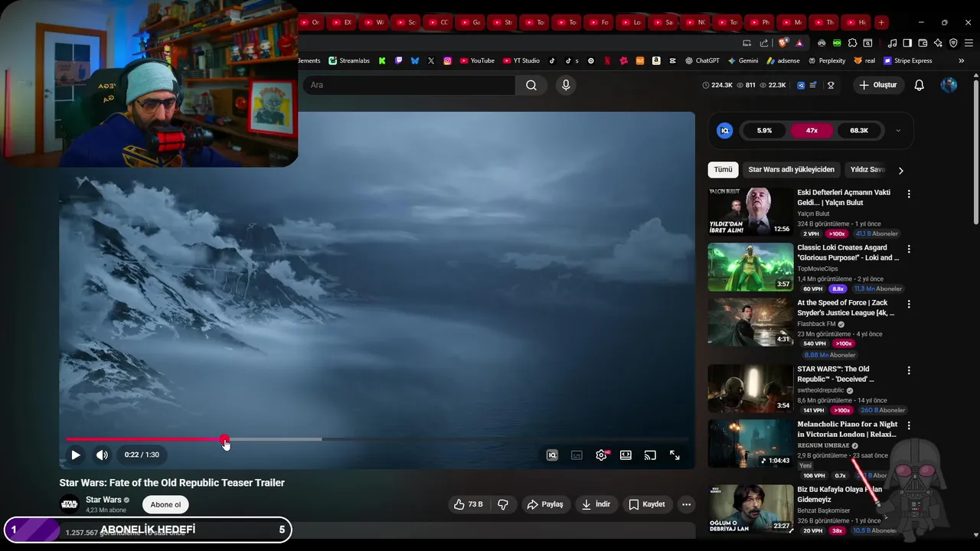
Task: Open 'Biz Bu Kafayla Olaya' video thumbnail
Action: coord(750,508)
